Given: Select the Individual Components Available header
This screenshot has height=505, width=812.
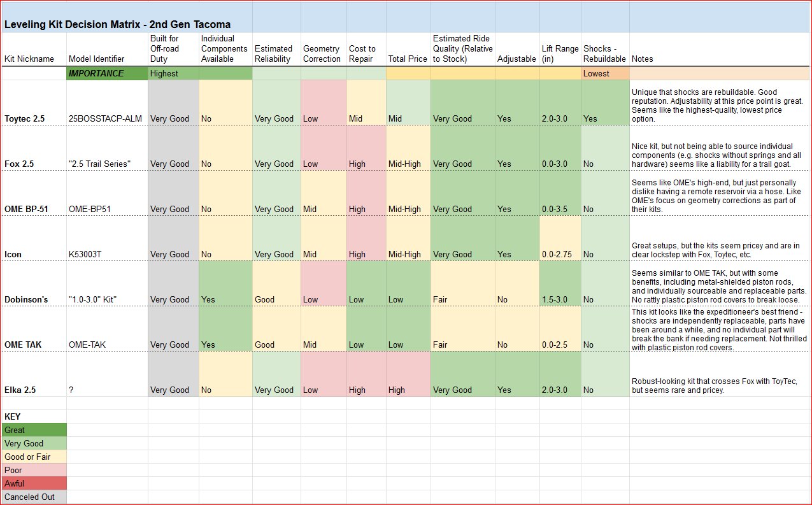Looking at the screenshot, I should pos(225,49).
